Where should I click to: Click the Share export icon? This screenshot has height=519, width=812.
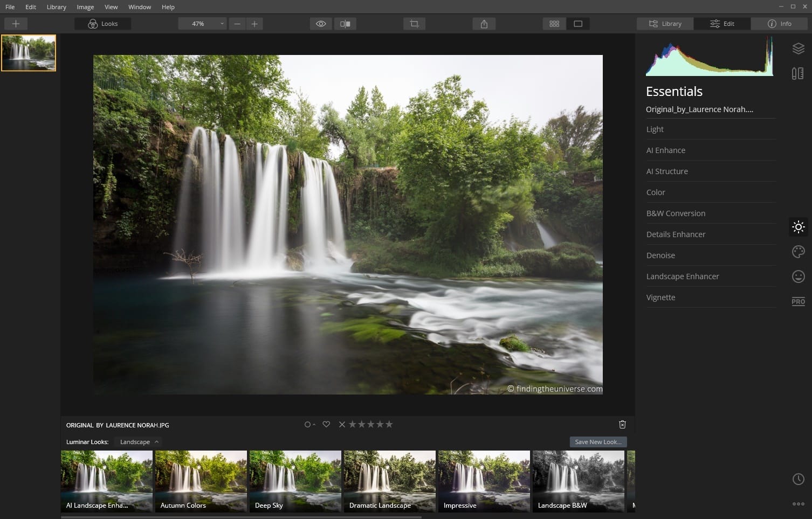tap(484, 24)
